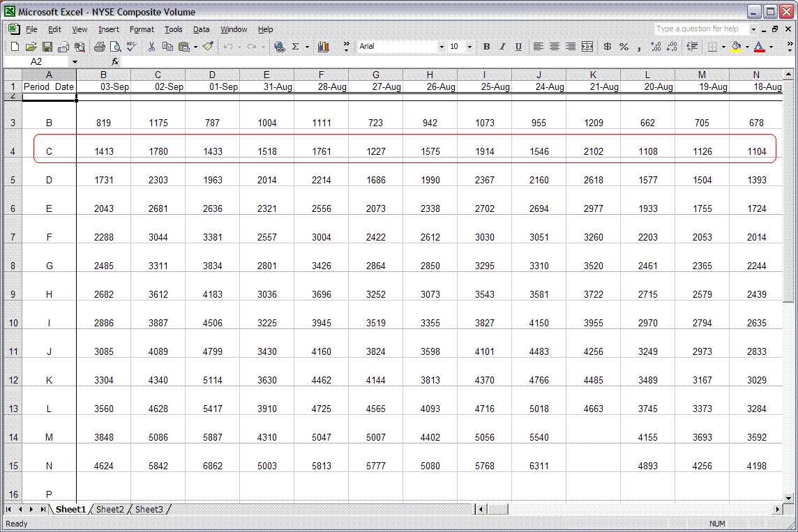The image size is (798, 532).
Task: Open the font size 10 dropdown
Action: [x=469, y=47]
